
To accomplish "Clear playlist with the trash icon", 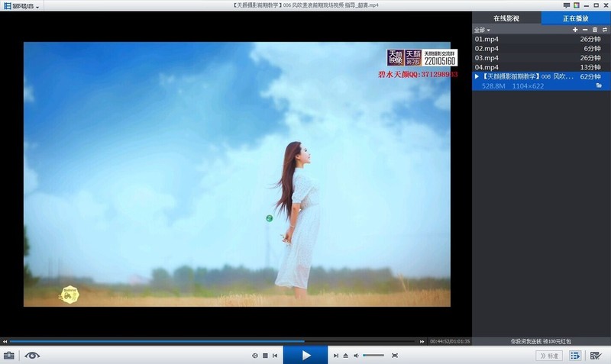I will click(x=595, y=30).
